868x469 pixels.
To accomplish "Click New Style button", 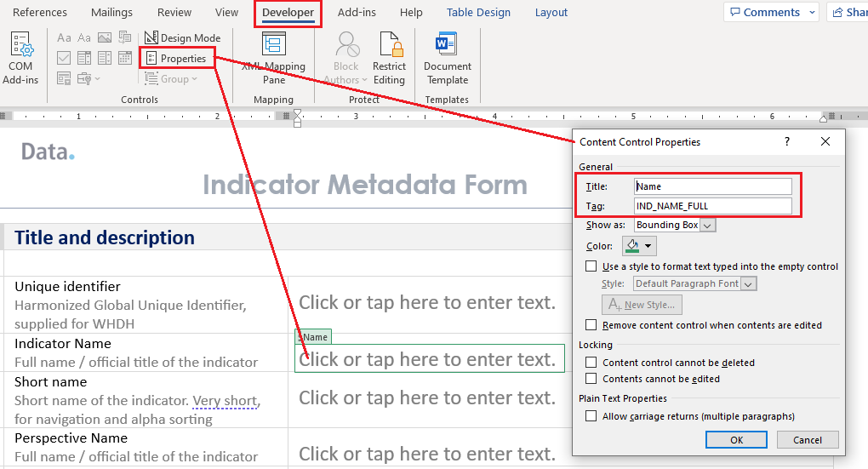I will (x=642, y=305).
